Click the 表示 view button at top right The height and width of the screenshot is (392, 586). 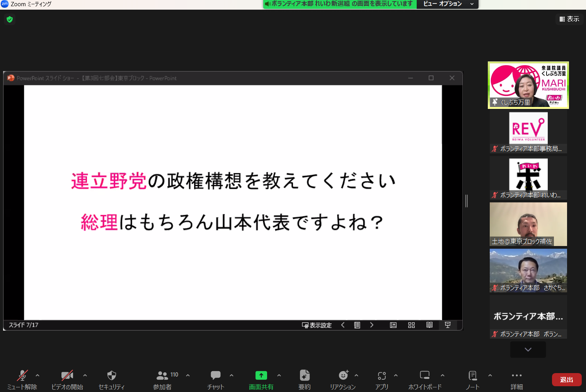coord(569,19)
